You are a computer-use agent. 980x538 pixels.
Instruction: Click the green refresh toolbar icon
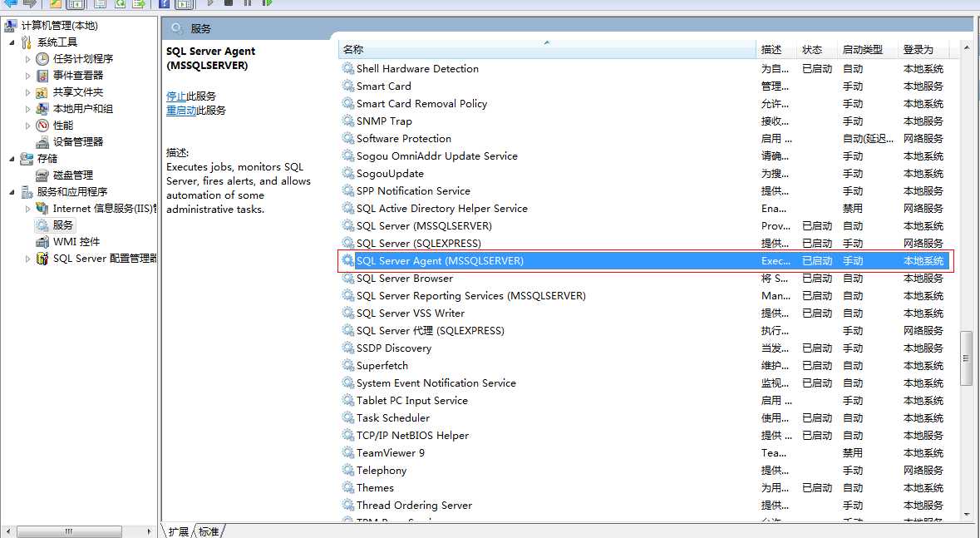tap(120, 3)
